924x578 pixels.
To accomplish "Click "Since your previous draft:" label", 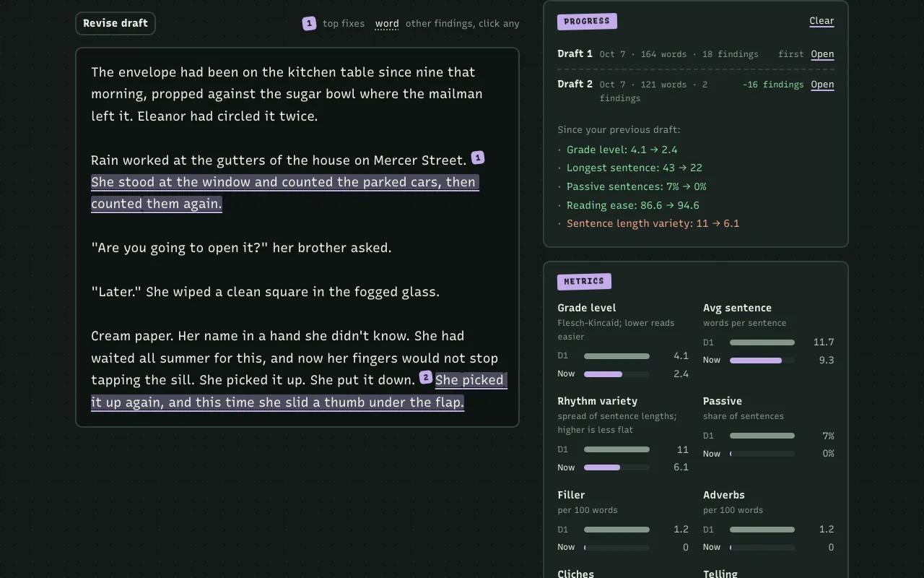I will click(619, 130).
